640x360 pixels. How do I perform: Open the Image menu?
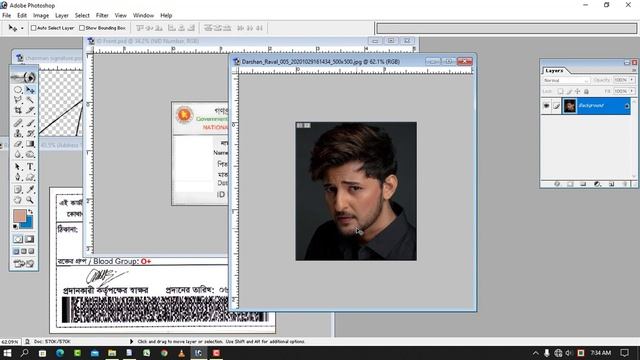click(x=41, y=16)
